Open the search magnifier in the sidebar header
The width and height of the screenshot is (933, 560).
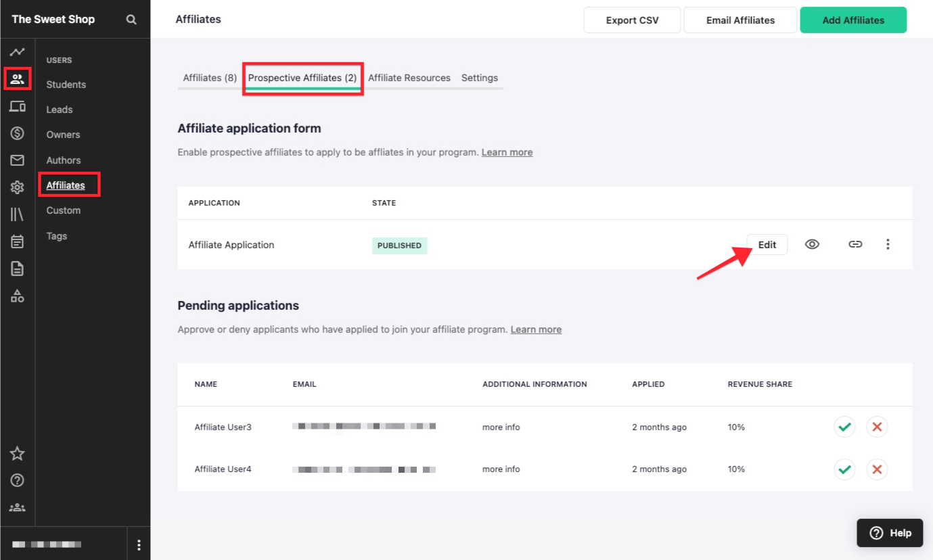tap(131, 20)
